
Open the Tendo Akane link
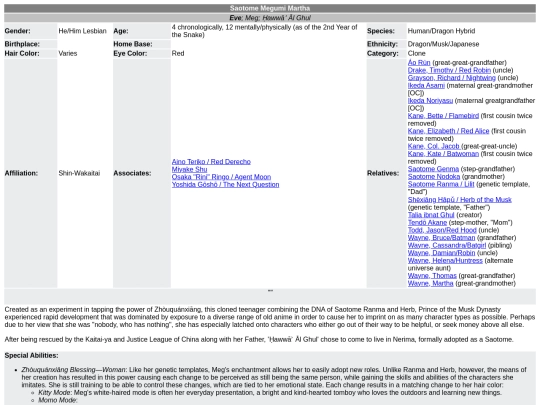click(427, 222)
